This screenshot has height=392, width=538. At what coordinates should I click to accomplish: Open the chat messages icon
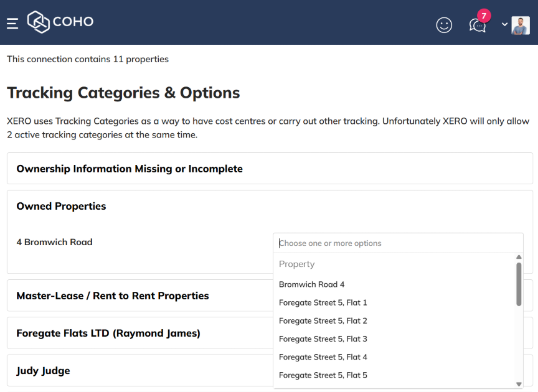pos(477,26)
